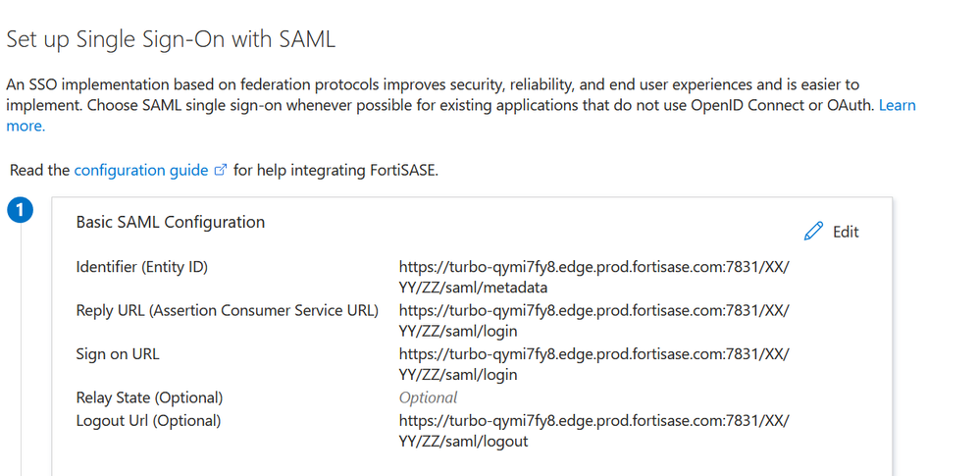The image size is (980, 476).
Task: Open the configuration guide link
Action: 140,170
